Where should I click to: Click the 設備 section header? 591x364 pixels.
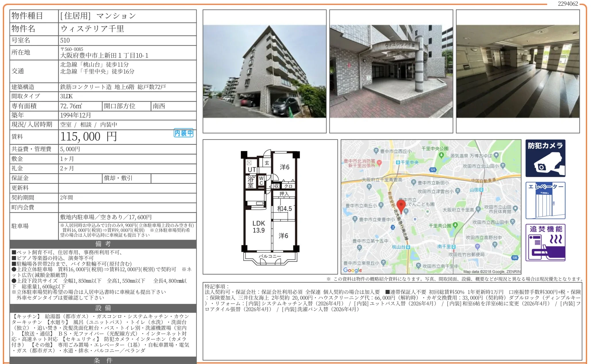point(103,308)
